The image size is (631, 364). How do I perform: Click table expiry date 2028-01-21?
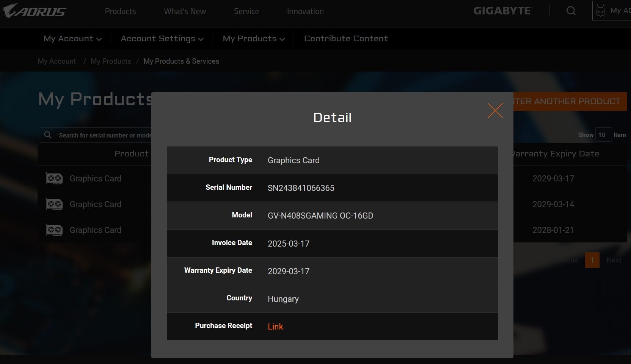[x=553, y=230]
